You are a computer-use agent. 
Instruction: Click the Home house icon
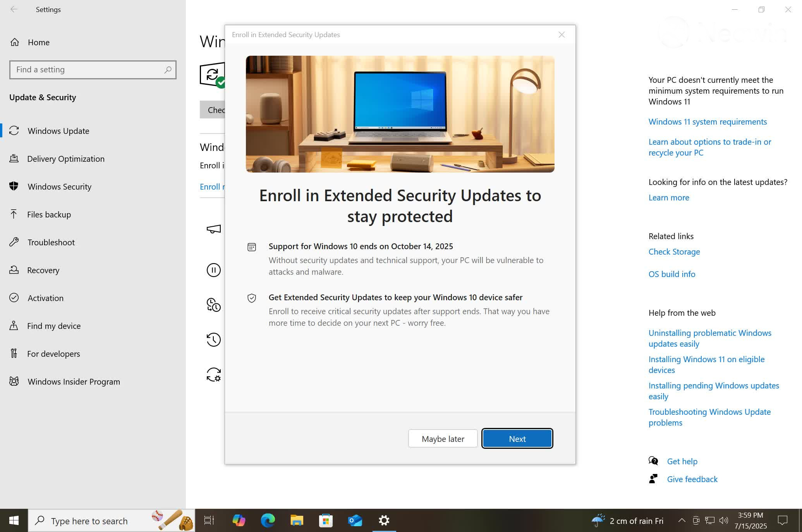14,42
